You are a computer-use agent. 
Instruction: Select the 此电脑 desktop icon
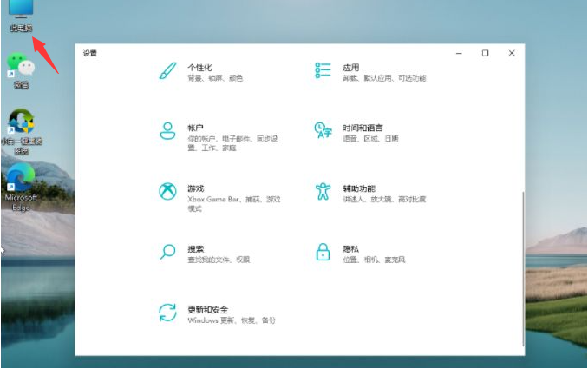(x=20, y=12)
